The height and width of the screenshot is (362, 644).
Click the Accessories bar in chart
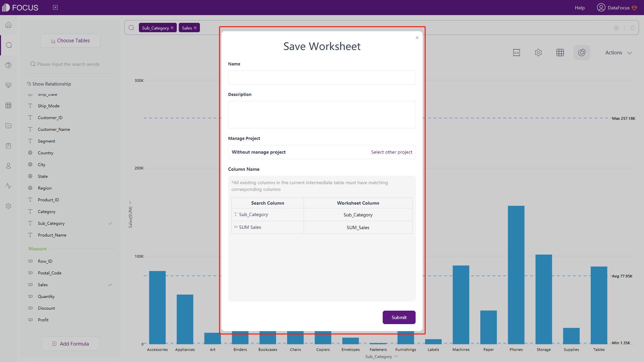pyautogui.click(x=157, y=307)
